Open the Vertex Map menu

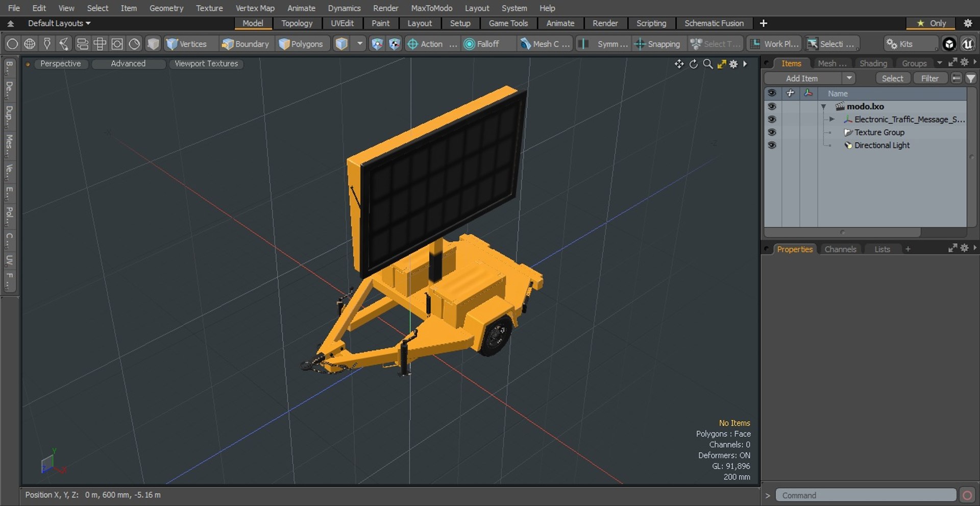coord(255,8)
